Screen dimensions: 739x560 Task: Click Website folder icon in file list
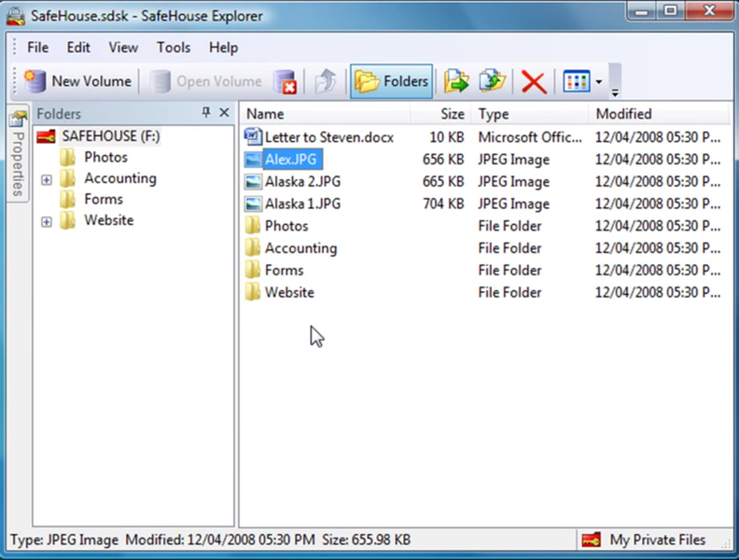tap(253, 292)
